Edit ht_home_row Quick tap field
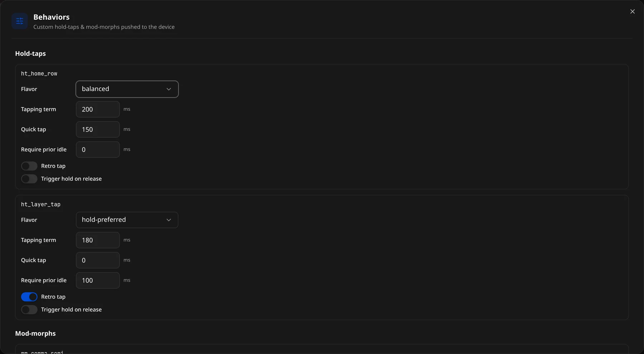This screenshot has width=644, height=354. tap(98, 129)
